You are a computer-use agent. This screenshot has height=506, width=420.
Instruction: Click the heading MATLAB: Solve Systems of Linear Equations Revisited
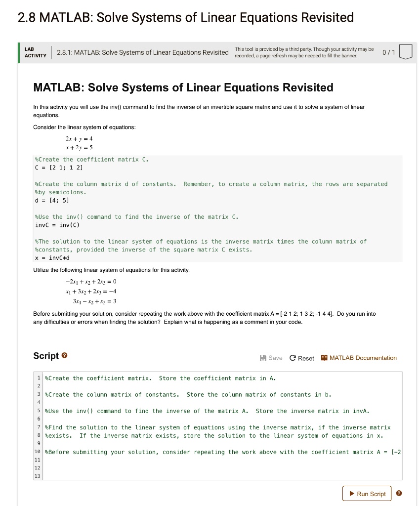(x=183, y=87)
